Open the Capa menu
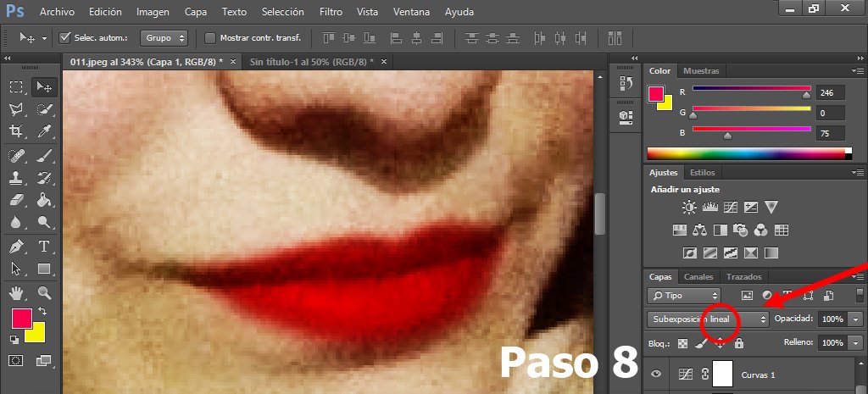This screenshot has height=394, width=868. [x=196, y=12]
